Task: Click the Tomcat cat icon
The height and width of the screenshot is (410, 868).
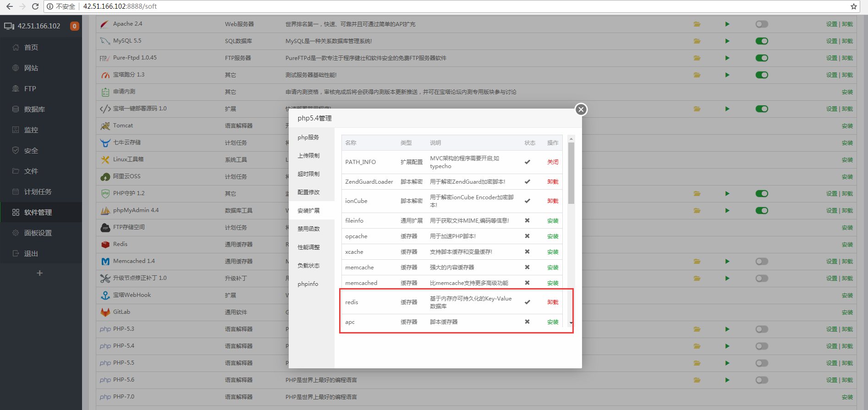Action: (x=105, y=126)
